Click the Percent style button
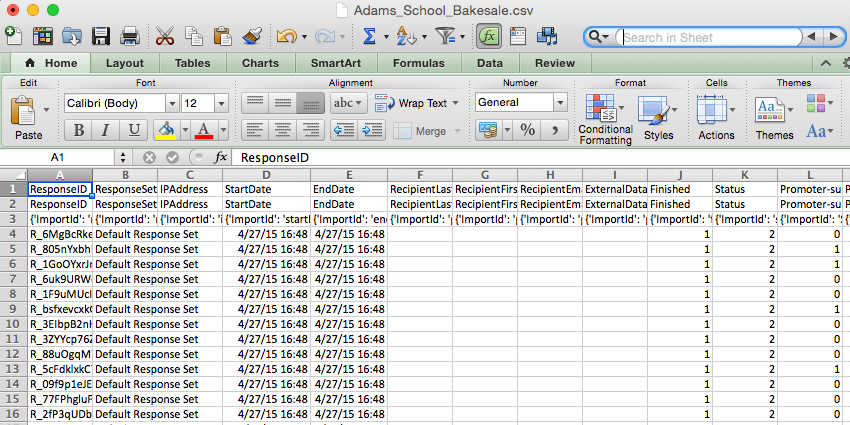Viewport: 850px width, 425px height. [x=527, y=130]
